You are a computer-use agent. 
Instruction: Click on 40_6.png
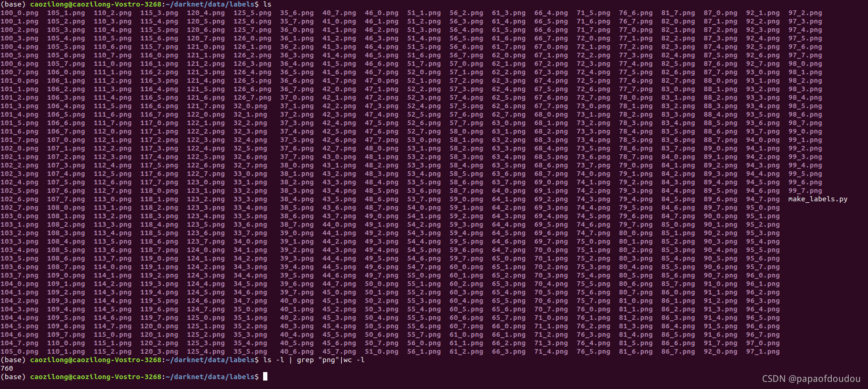tap(297, 351)
